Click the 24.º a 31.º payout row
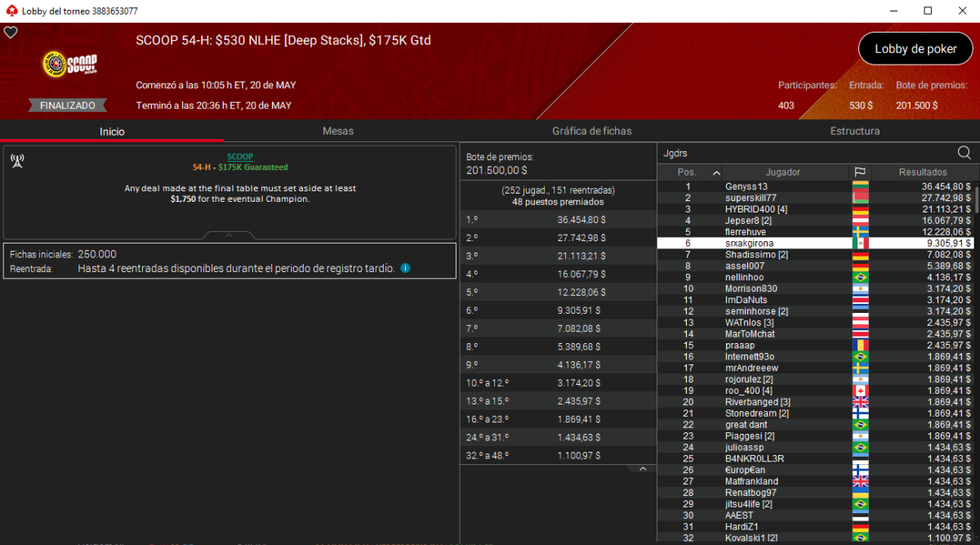The width and height of the screenshot is (980, 545). coord(559,437)
